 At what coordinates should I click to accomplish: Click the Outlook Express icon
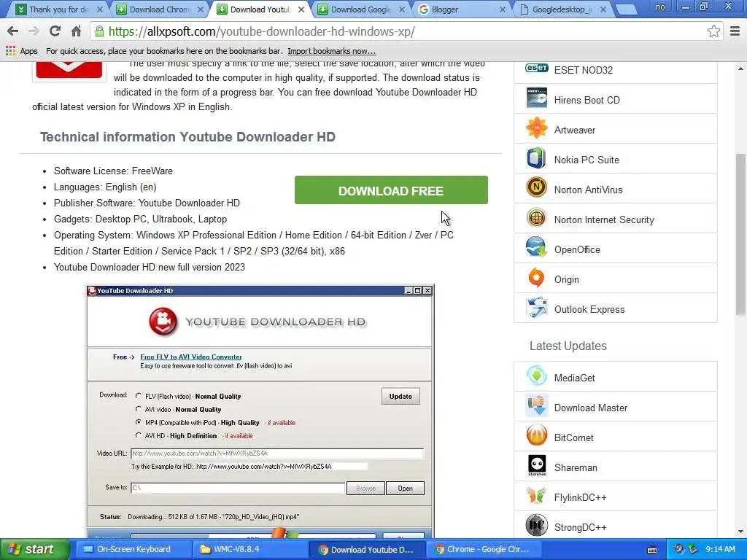click(536, 308)
